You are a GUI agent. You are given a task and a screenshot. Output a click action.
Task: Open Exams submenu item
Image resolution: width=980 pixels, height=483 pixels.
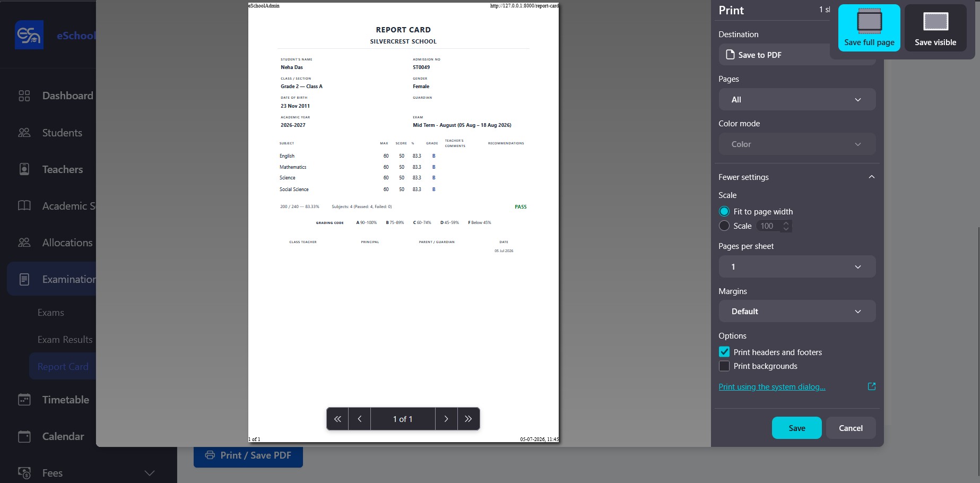point(51,313)
